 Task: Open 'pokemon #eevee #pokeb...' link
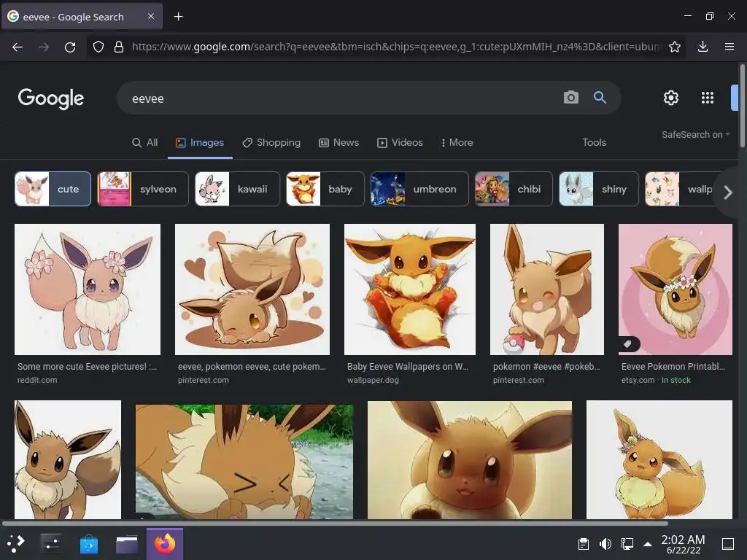coord(546,367)
